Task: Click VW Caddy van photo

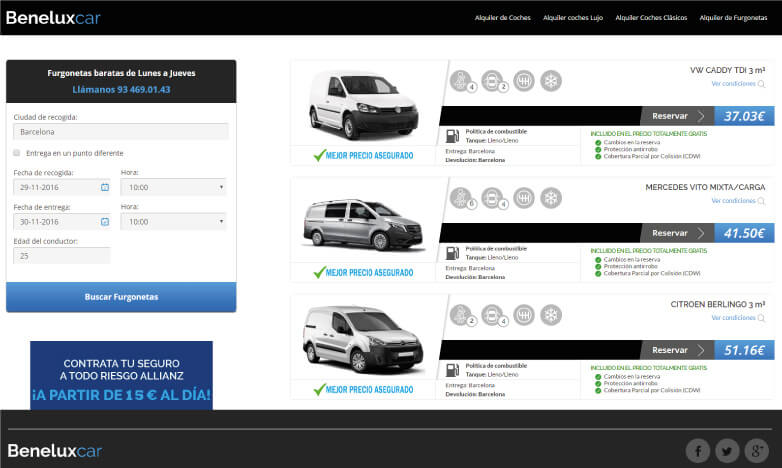Action: pyautogui.click(x=364, y=104)
